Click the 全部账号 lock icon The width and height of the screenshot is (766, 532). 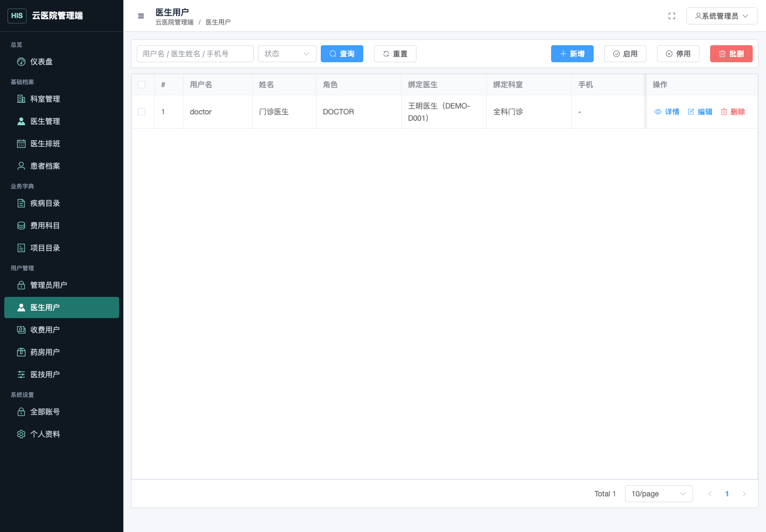point(21,412)
